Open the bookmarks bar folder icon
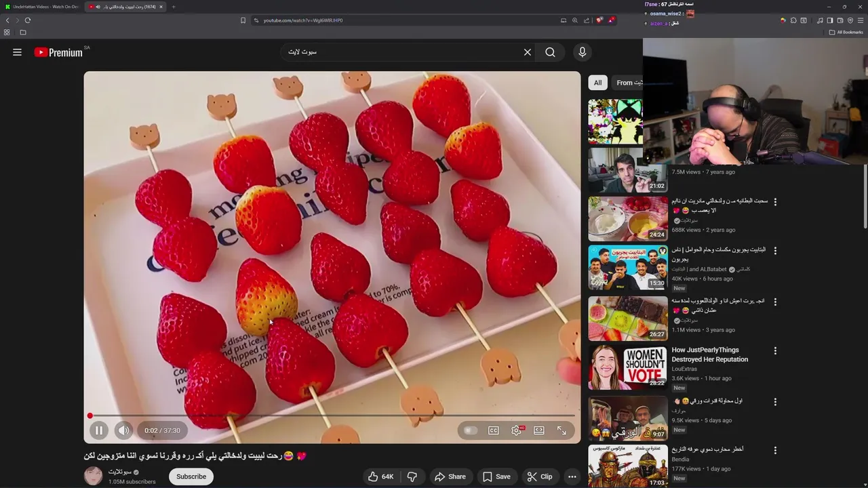This screenshot has width=868, height=488. click(x=23, y=33)
